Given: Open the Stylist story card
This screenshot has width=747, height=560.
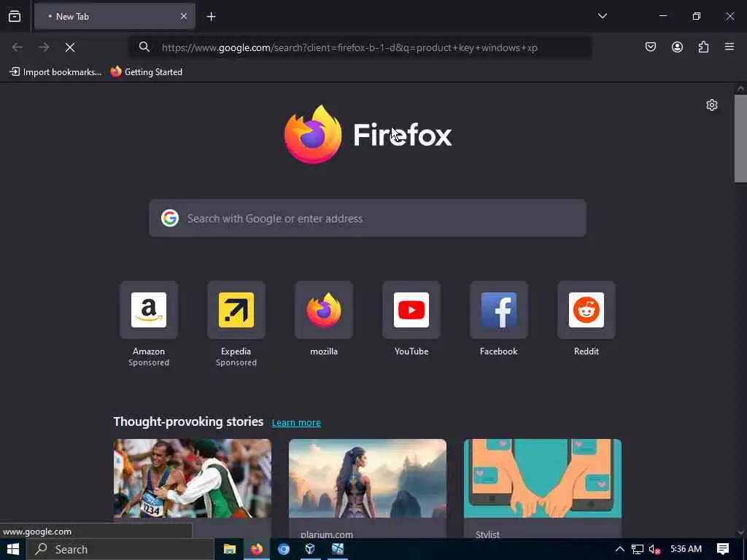Looking at the screenshot, I should tap(543, 489).
